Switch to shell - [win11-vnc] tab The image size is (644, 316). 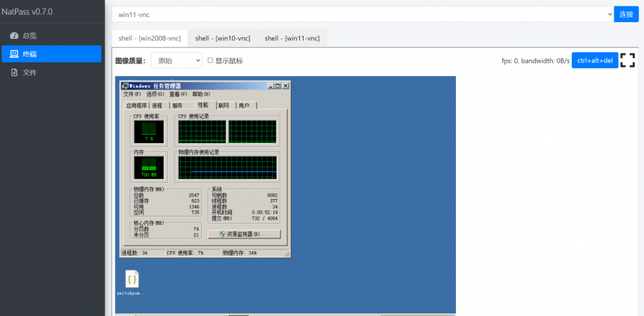coord(292,38)
